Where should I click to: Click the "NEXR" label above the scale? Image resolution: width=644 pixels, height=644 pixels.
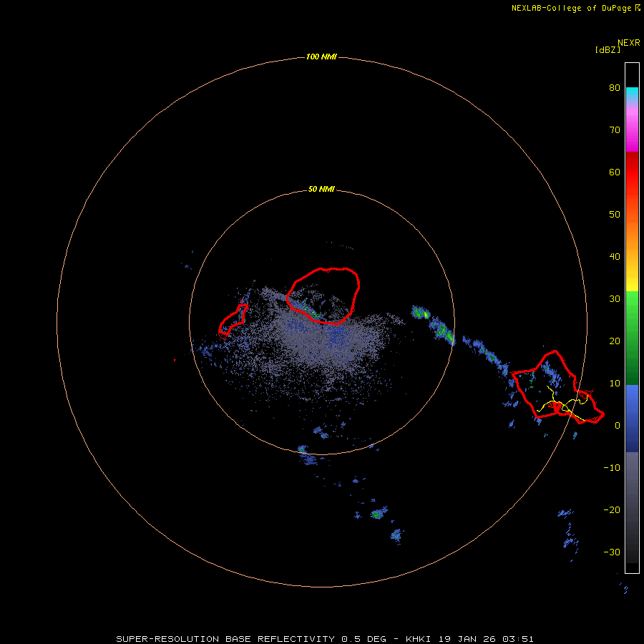pyautogui.click(x=629, y=43)
